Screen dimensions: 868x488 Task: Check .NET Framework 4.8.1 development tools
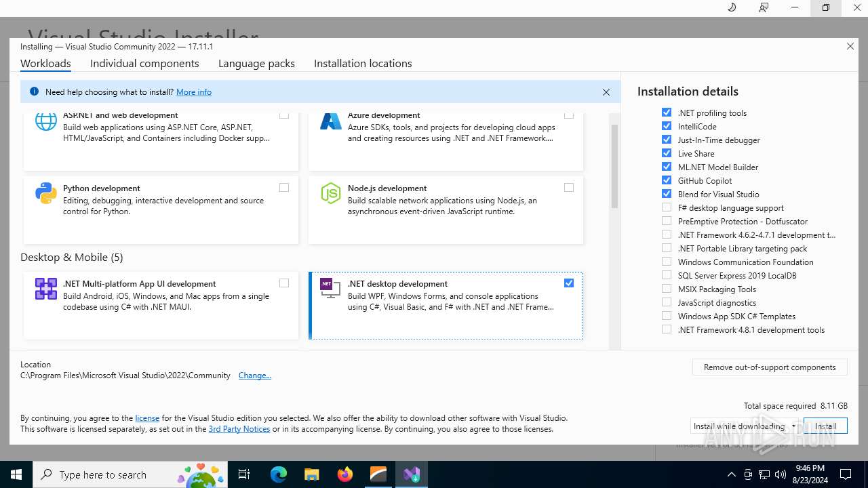667,329
